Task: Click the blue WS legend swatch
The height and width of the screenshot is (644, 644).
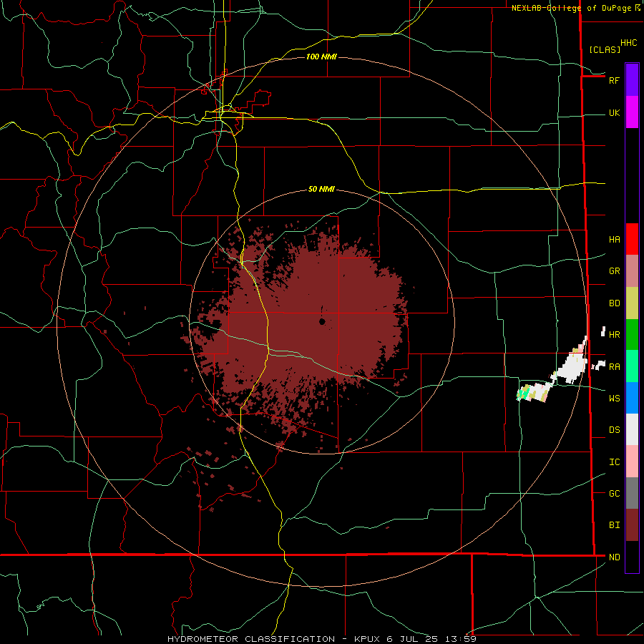Action: [x=632, y=398]
